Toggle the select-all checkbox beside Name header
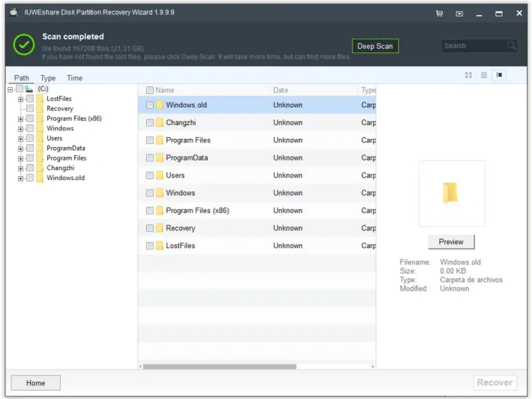 pyautogui.click(x=150, y=90)
